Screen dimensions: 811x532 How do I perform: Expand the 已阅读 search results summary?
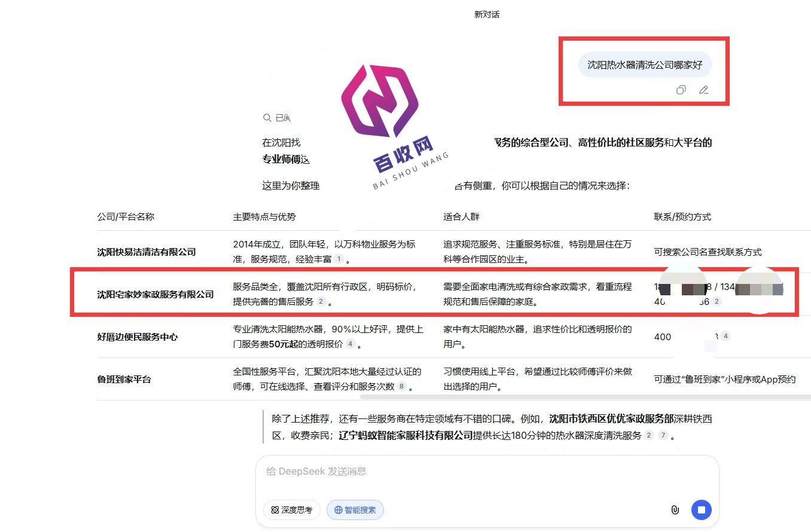point(283,118)
